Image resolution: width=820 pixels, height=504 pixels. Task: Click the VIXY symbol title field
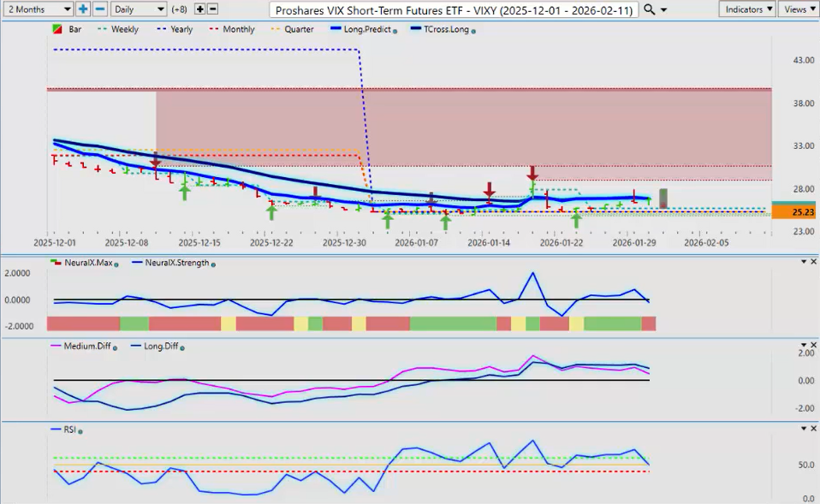pos(454,9)
